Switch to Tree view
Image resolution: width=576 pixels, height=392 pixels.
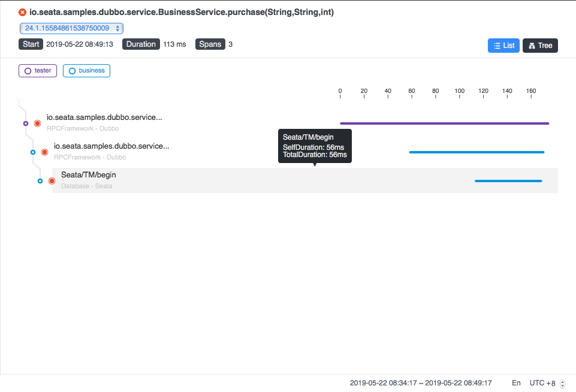[541, 46]
